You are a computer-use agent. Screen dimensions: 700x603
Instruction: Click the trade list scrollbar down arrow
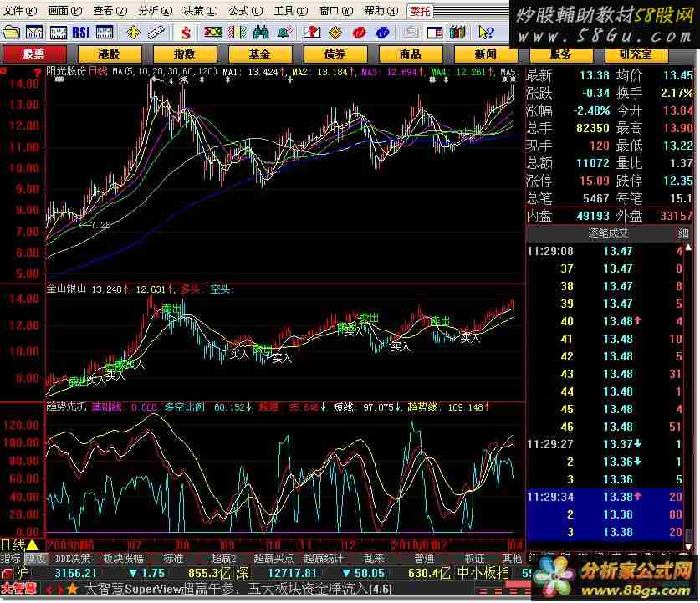[x=688, y=546]
